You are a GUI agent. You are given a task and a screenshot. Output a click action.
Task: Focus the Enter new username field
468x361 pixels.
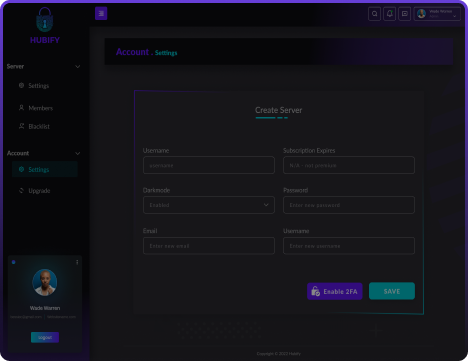click(x=349, y=246)
